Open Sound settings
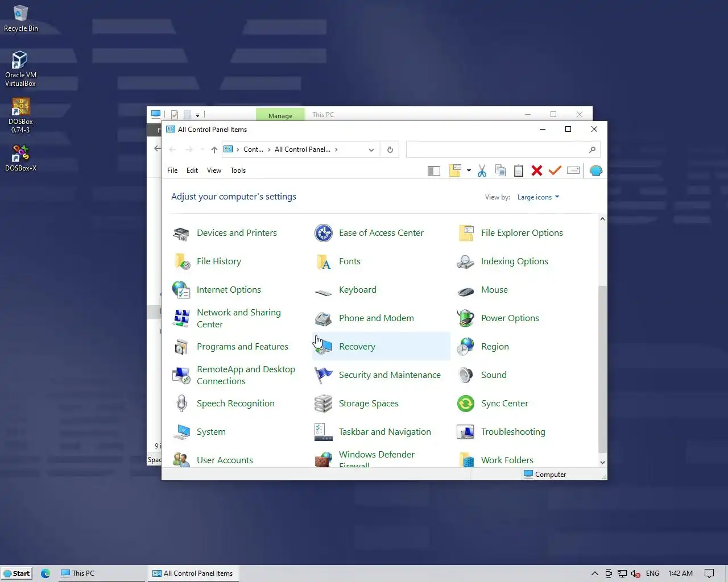This screenshot has width=728, height=582. [482, 375]
